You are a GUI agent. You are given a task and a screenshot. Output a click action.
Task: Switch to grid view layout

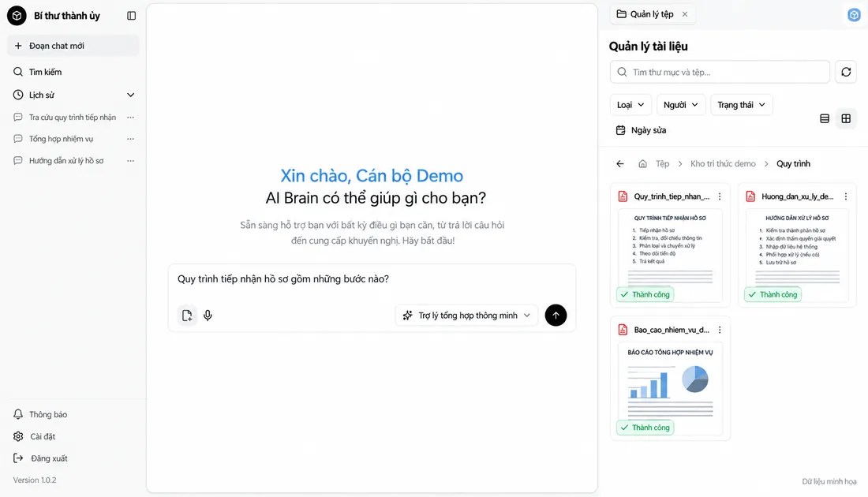(846, 118)
